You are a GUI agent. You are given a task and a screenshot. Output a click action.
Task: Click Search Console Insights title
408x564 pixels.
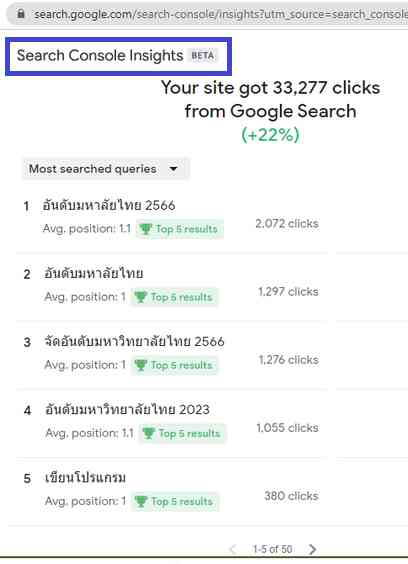(100, 55)
